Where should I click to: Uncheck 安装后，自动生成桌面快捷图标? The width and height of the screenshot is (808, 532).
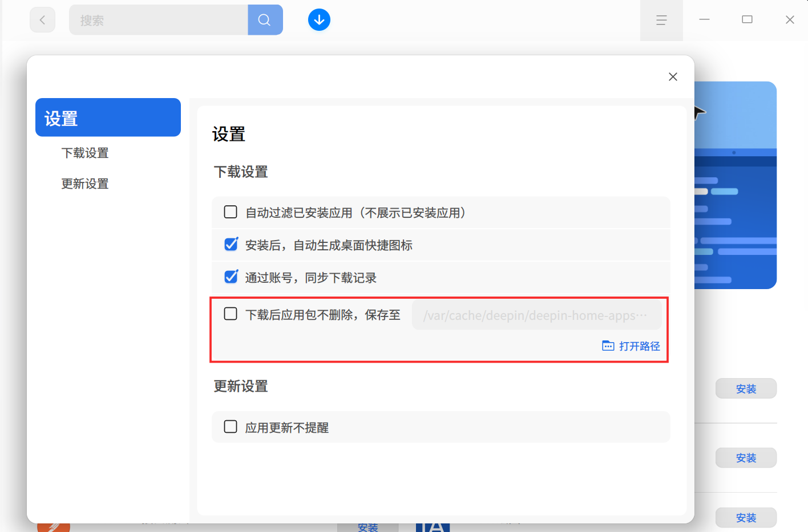pos(231,245)
